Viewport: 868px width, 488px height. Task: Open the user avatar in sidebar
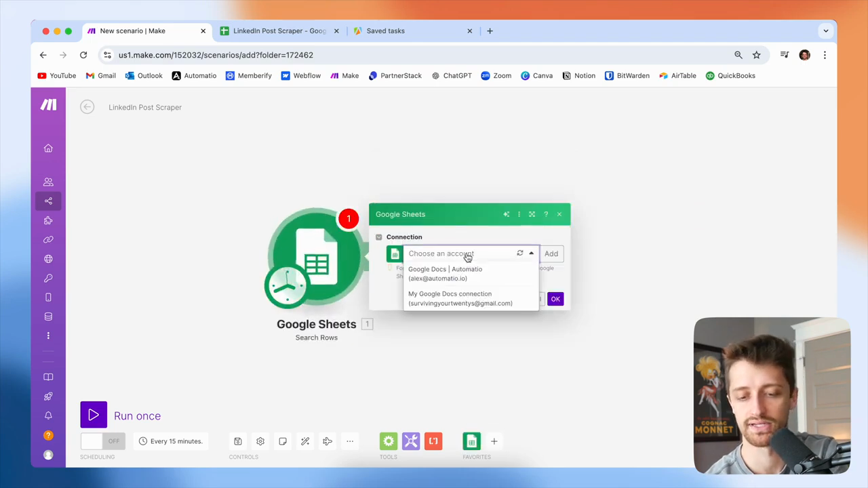coord(48,455)
